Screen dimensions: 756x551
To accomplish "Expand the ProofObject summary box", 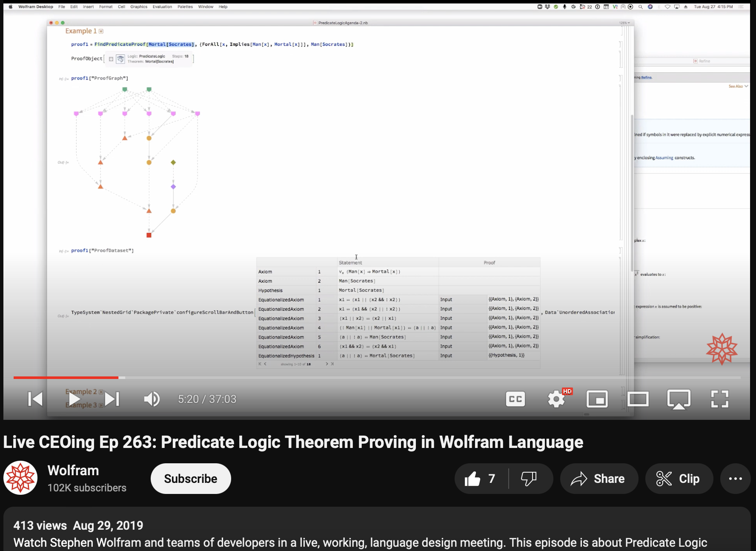I will tap(111, 59).
